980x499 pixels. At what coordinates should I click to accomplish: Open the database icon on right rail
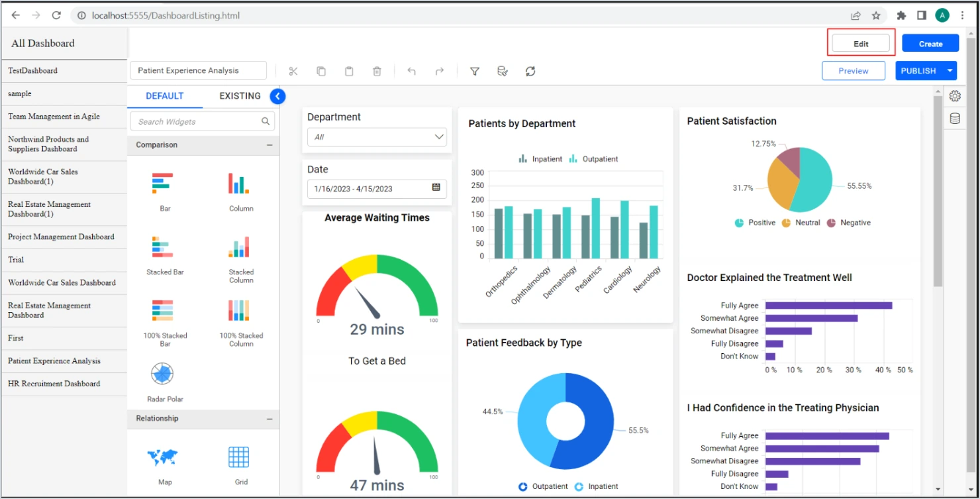(955, 119)
